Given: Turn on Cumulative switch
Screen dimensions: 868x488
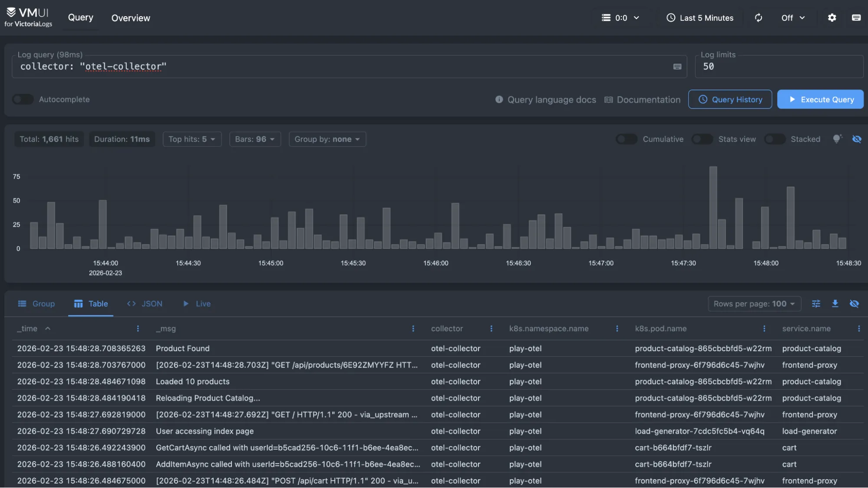Looking at the screenshot, I should pyautogui.click(x=626, y=139).
